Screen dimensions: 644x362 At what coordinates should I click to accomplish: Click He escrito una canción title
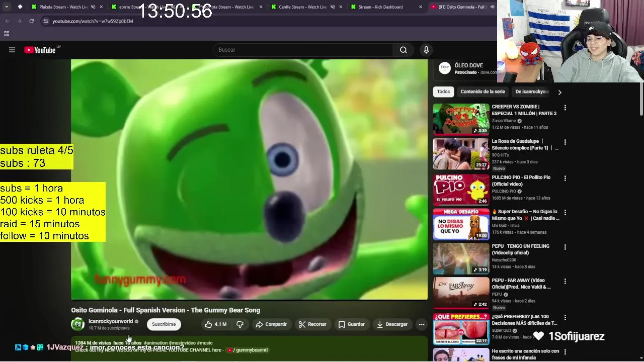click(525, 354)
